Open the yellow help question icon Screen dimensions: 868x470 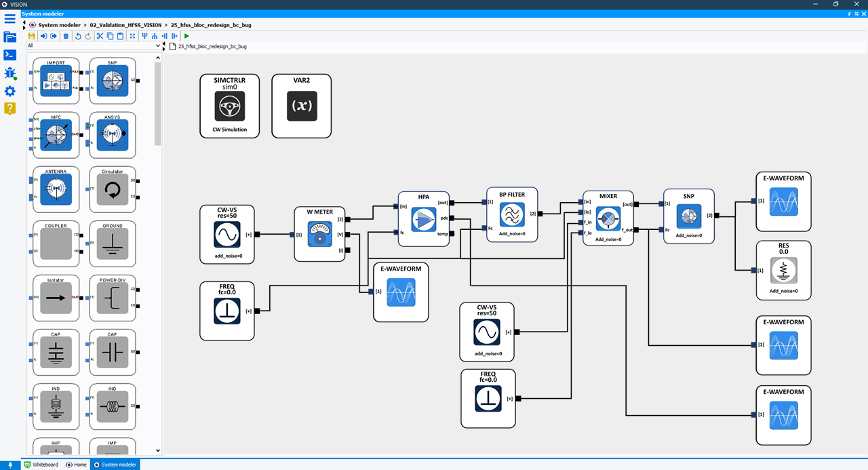click(x=9, y=109)
